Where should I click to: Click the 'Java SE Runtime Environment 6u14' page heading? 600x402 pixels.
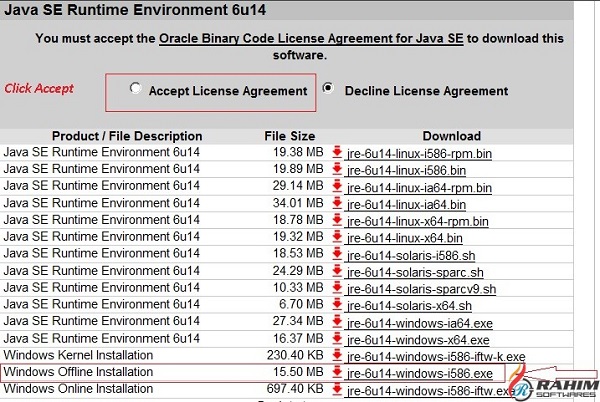(x=135, y=10)
